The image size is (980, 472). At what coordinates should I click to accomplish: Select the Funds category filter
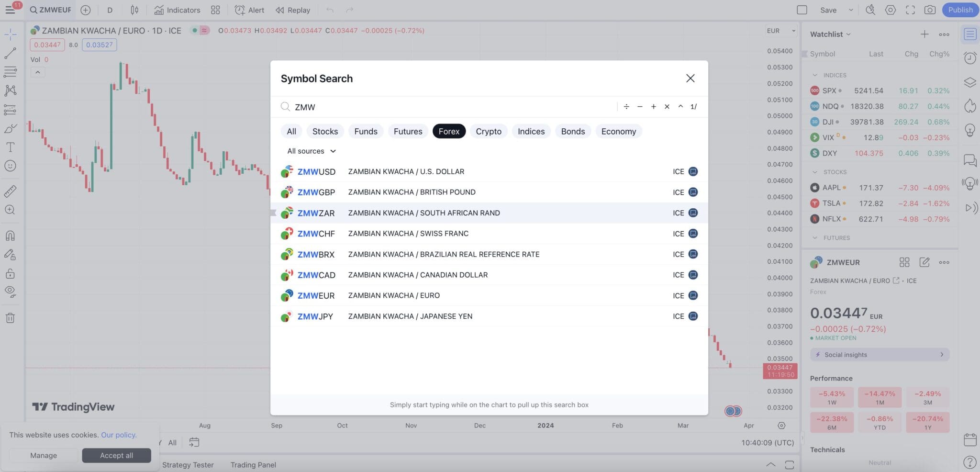click(x=366, y=131)
